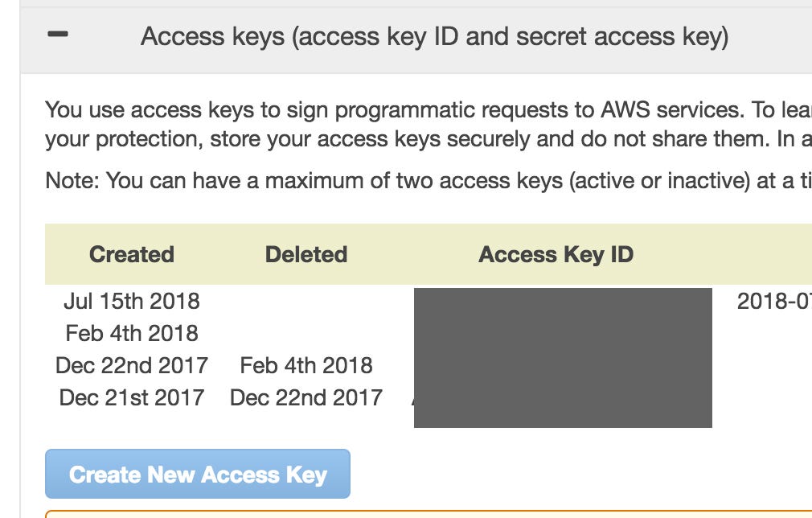Click the 'You use access keys' description line

tap(426, 109)
